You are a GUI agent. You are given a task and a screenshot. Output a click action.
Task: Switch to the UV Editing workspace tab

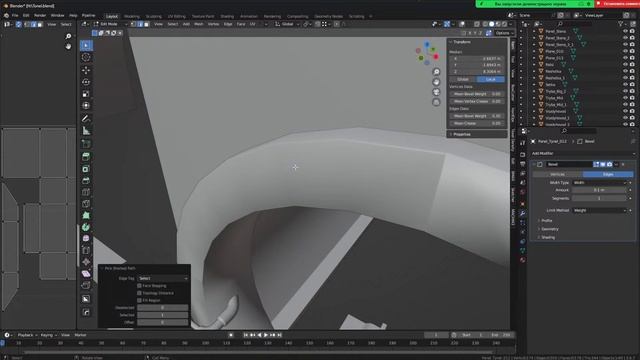click(177, 16)
